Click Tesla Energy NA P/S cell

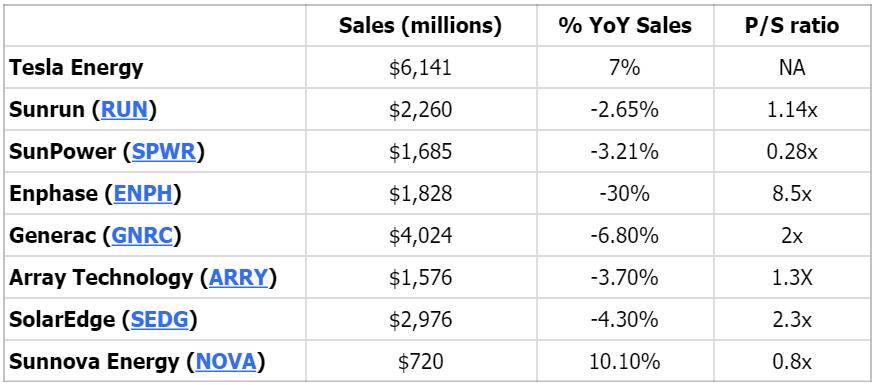(x=792, y=68)
